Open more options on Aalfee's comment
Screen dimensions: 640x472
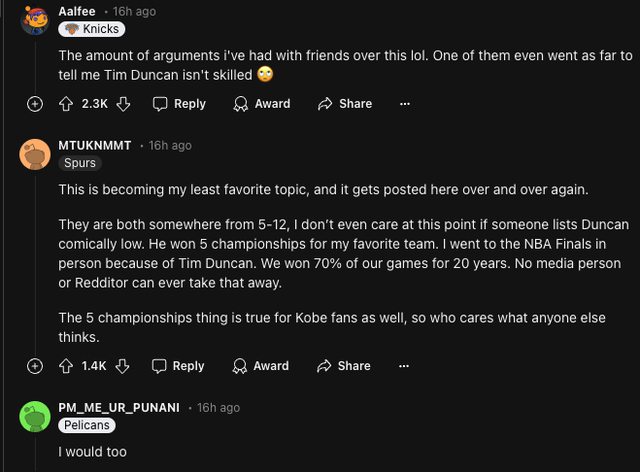(405, 104)
